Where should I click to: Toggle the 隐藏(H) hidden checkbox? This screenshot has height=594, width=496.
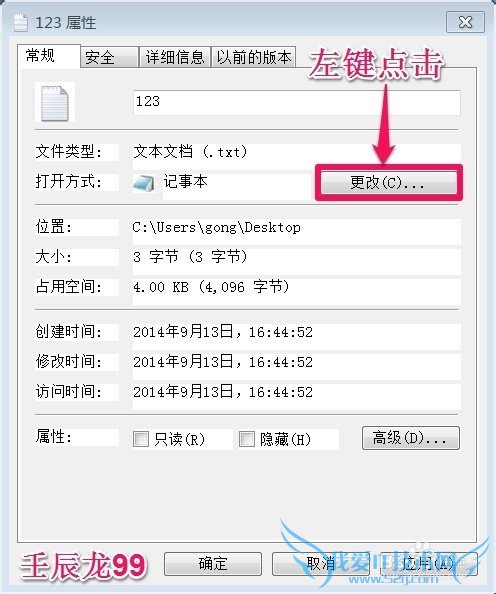247,439
